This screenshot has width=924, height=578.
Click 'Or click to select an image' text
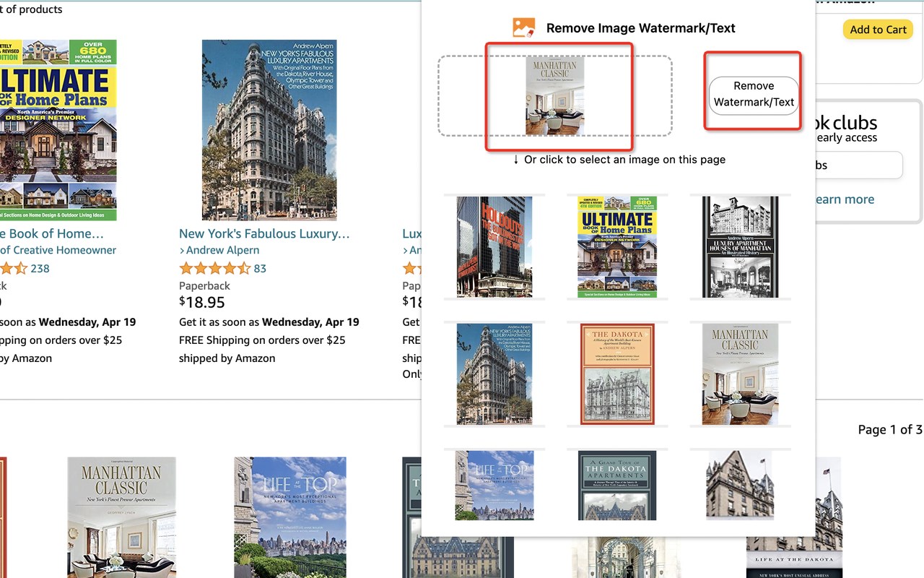[619, 159]
